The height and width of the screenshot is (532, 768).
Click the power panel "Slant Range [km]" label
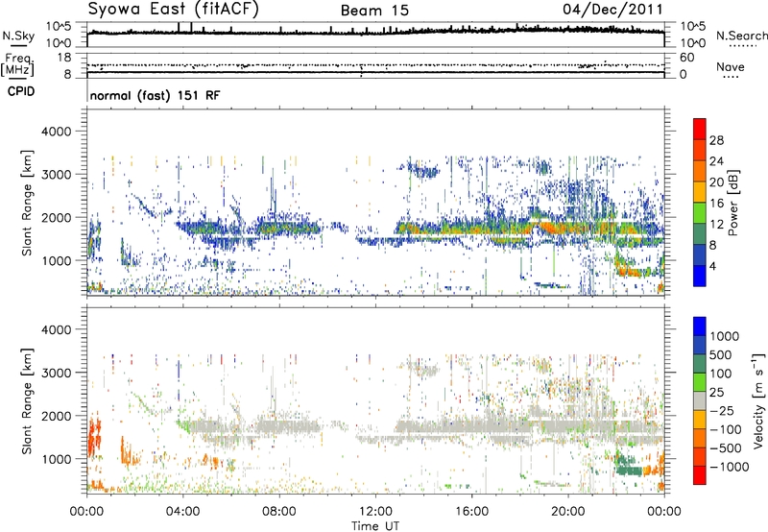pyautogui.click(x=27, y=203)
